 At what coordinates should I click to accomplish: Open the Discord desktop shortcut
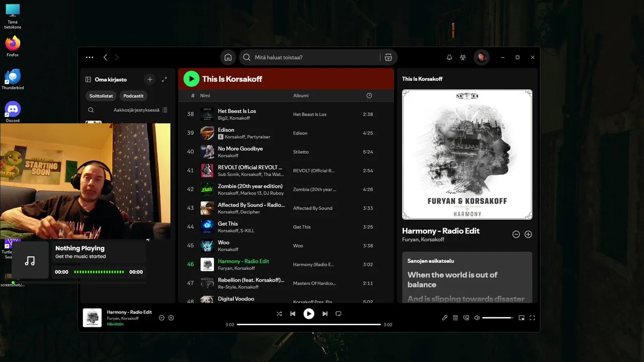pyautogui.click(x=13, y=112)
